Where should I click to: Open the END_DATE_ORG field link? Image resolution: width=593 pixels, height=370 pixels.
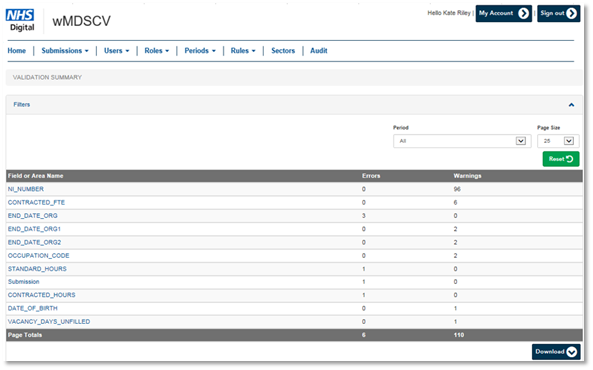pos(33,216)
